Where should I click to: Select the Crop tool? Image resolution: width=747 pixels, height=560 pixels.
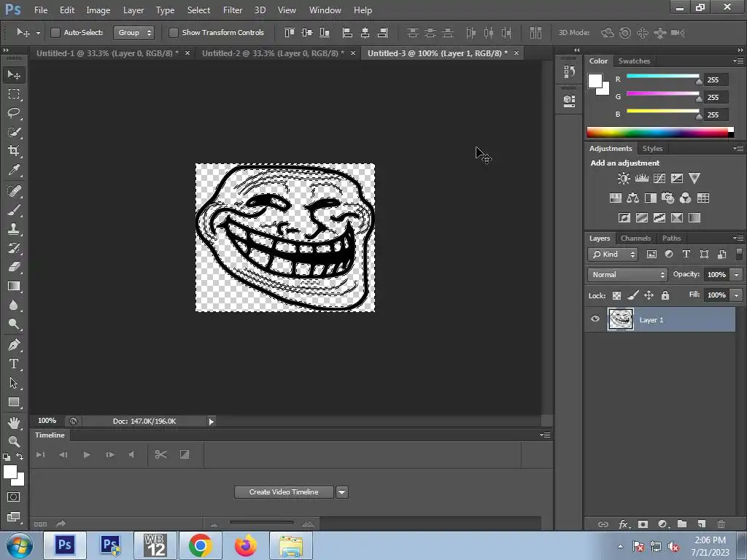[14, 151]
